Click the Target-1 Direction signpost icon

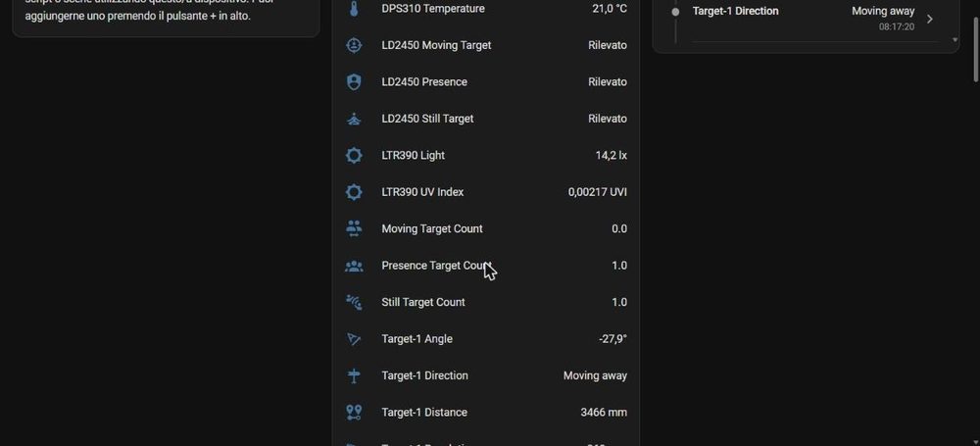(354, 376)
